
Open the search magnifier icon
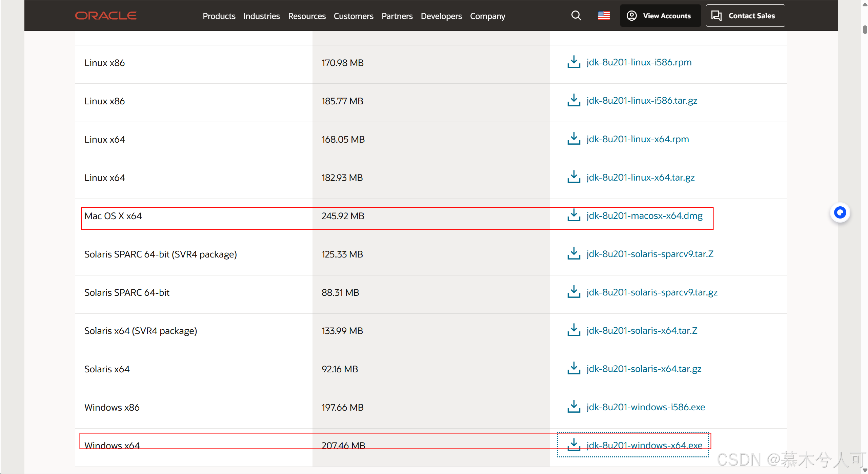(x=576, y=16)
